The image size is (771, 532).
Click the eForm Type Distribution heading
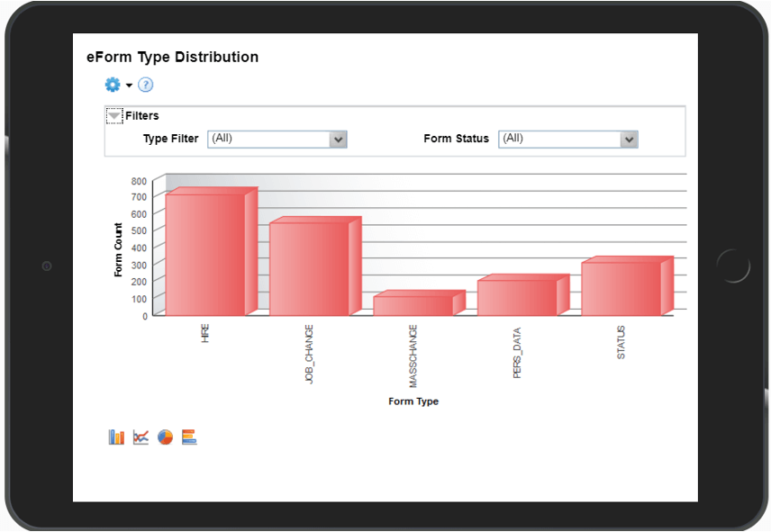tap(172, 58)
